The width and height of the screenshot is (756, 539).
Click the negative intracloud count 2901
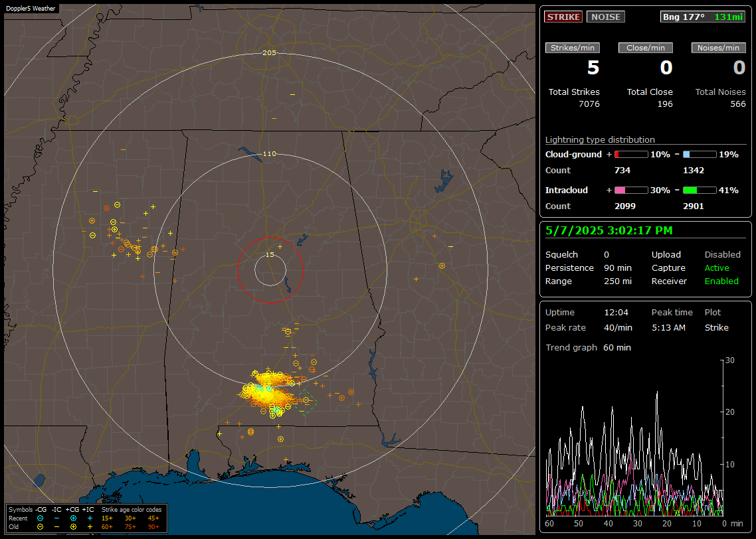click(694, 206)
